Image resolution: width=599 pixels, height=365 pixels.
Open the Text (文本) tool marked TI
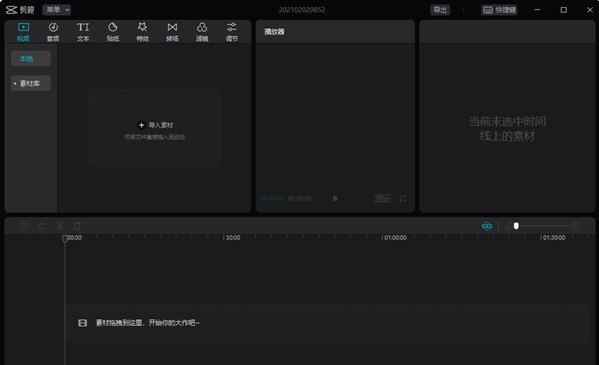83,31
